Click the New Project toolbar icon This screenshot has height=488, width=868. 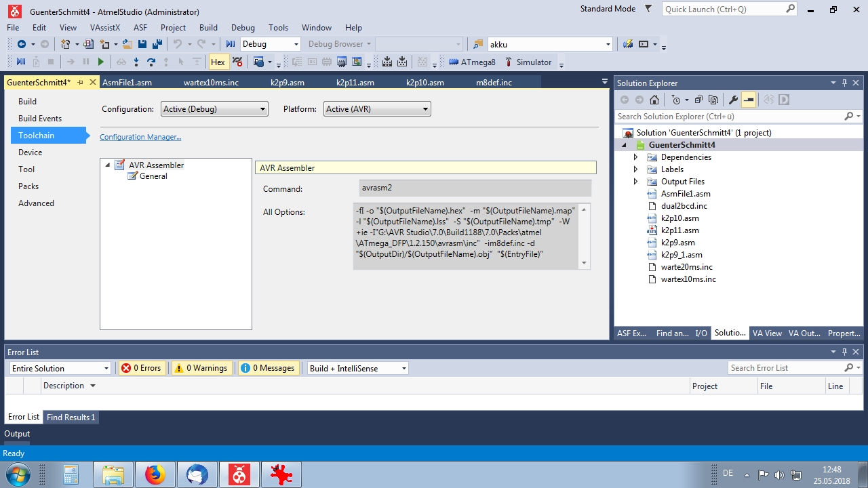(x=66, y=44)
